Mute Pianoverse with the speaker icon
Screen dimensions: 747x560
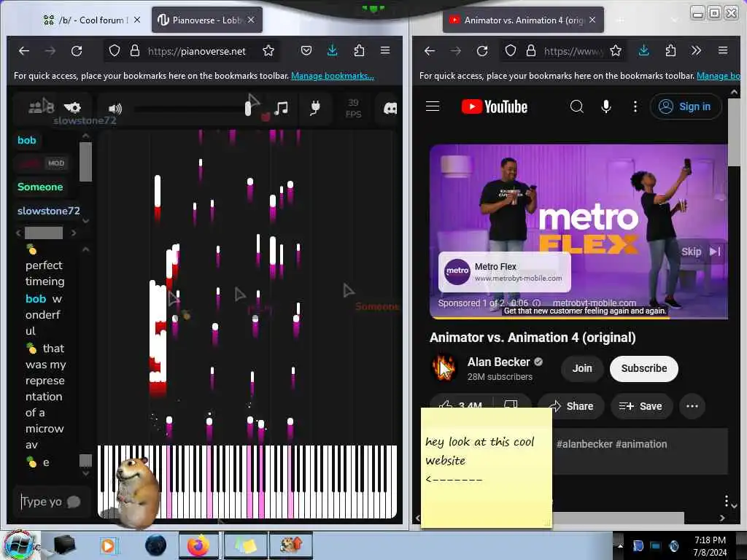(115, 109)
